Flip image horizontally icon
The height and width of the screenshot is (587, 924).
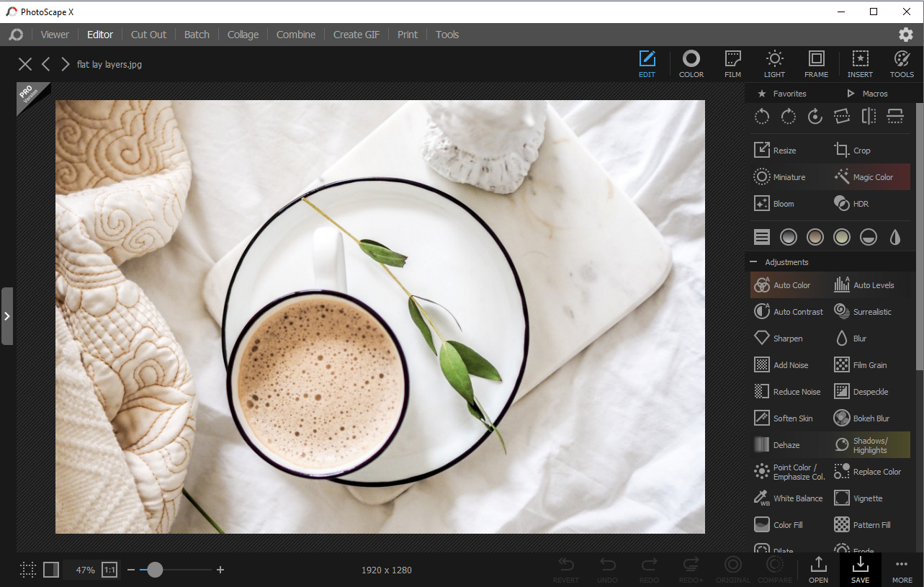click(x=869, y=116)
